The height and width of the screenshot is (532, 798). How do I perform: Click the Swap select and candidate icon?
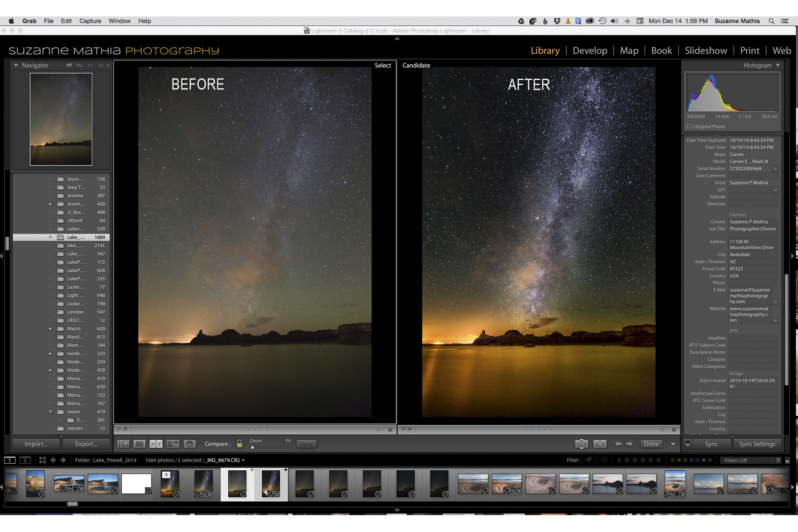[x=581, y=444]
